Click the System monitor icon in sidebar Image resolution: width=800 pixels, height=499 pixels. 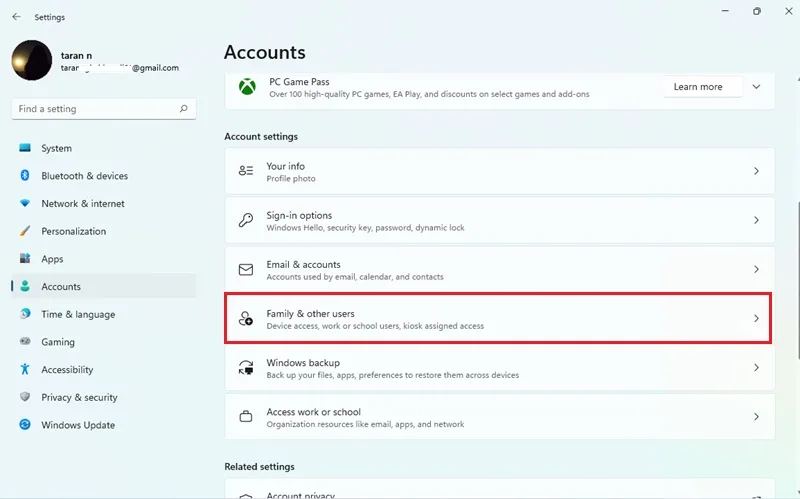click(24, 148)
